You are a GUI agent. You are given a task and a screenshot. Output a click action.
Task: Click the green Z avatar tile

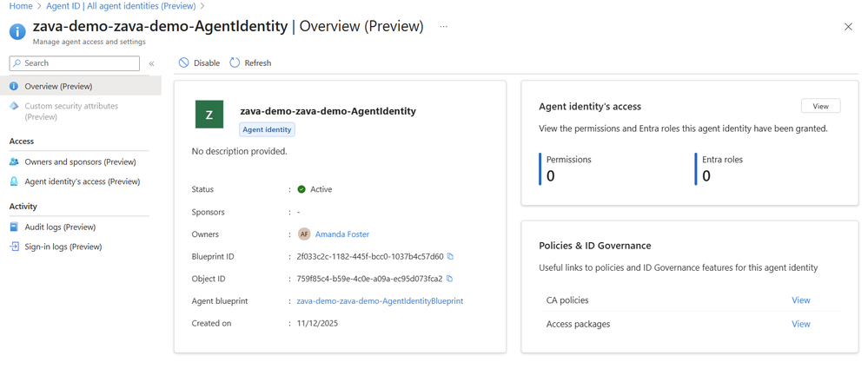tap(209, 115)
